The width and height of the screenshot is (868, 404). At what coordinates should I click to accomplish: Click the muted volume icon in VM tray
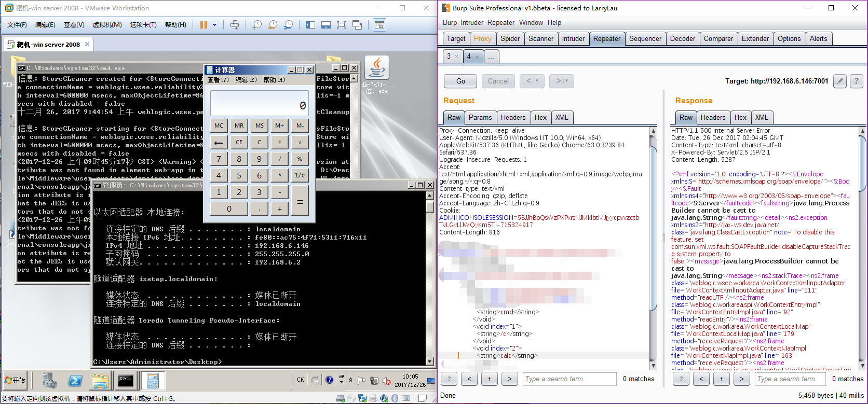[x=387, y=381]
